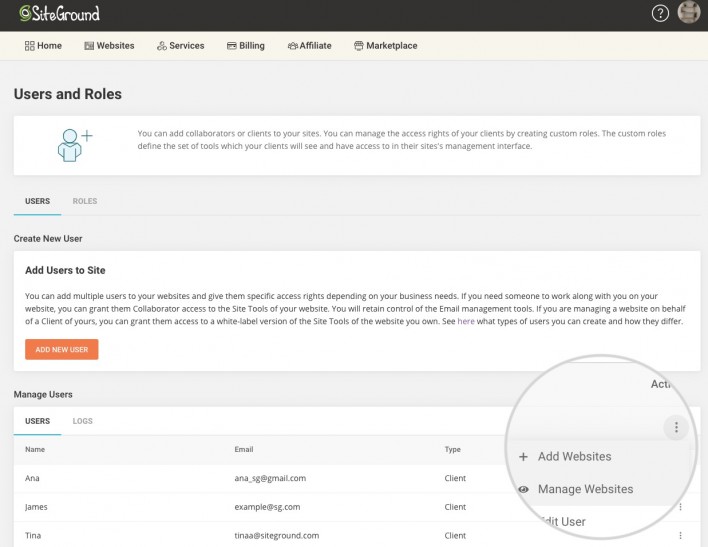
Task: Click the Users and Roles heading
Action: click(68, 94)
